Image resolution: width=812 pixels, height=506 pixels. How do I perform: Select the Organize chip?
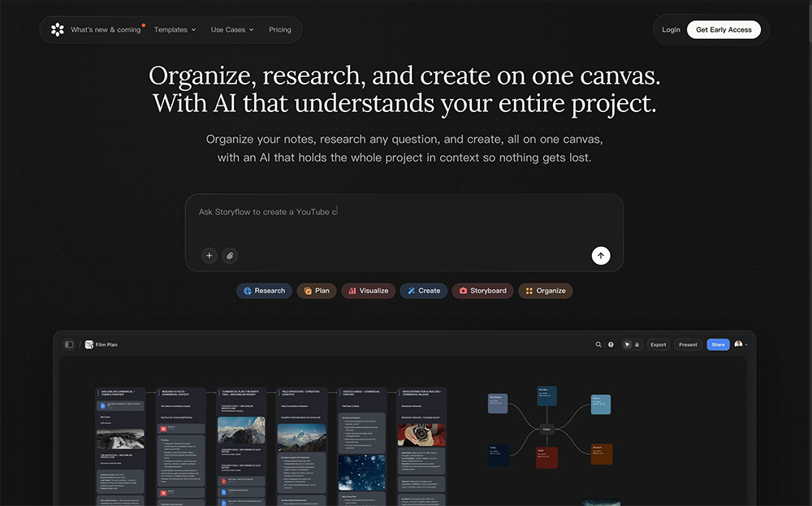(546, 291)
